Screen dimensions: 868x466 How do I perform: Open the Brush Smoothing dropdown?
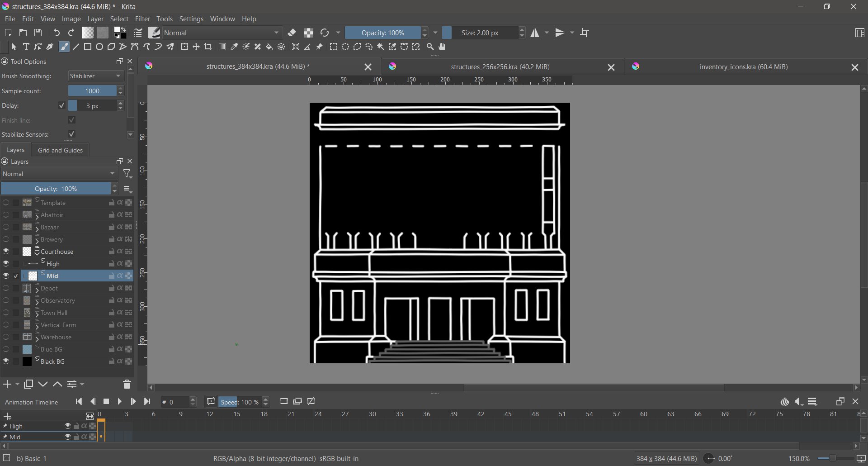click(x=96, y=76)
